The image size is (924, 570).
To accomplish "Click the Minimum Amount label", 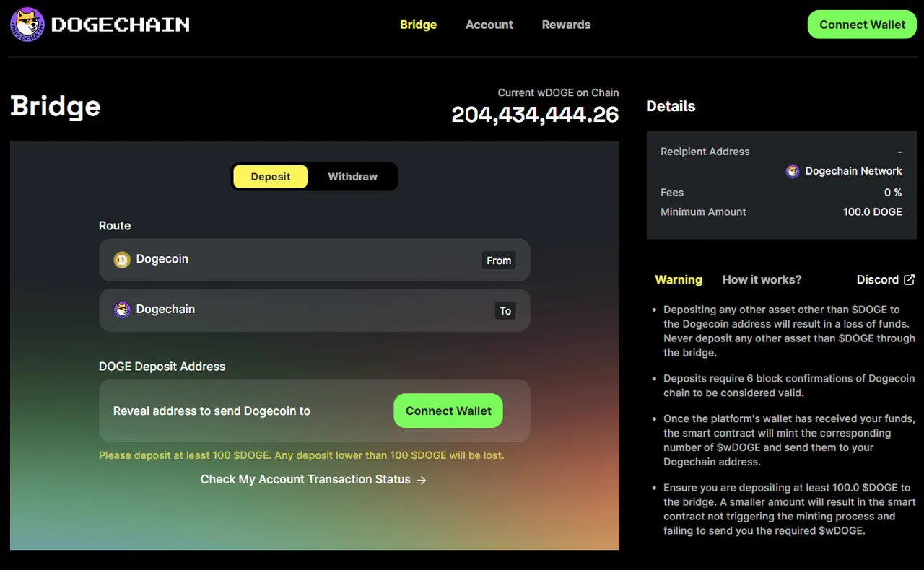I will 703,212.
